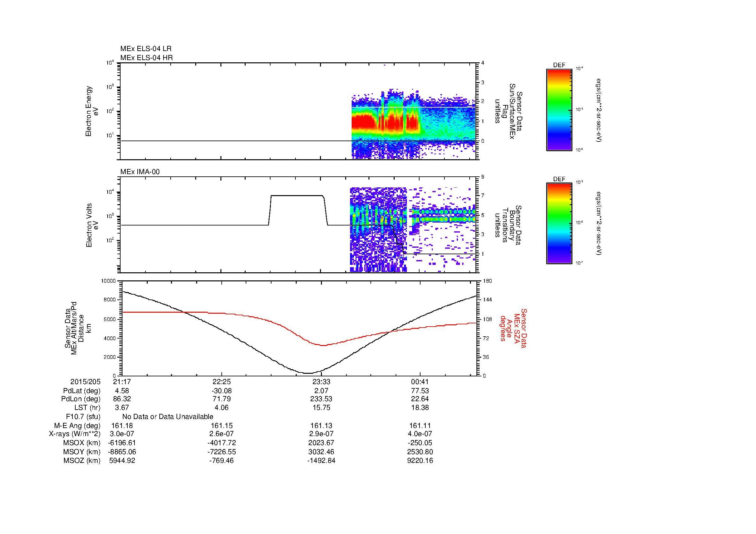Screen dimensions: 756x534
Task: Click the M-E Ang value '161.18'
Action: pos(122,426)
